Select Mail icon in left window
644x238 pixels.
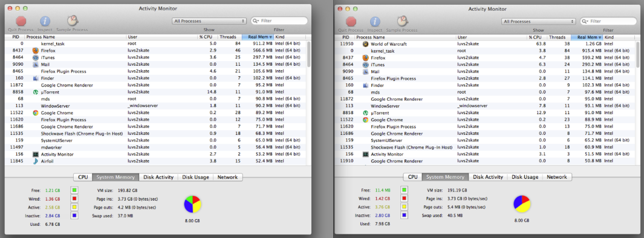tap(36, 65)
